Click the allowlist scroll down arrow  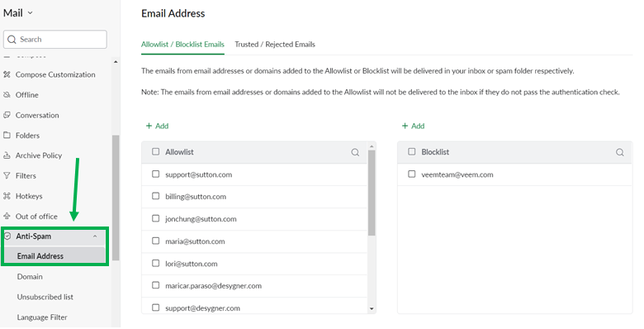[x=372, y=309]
